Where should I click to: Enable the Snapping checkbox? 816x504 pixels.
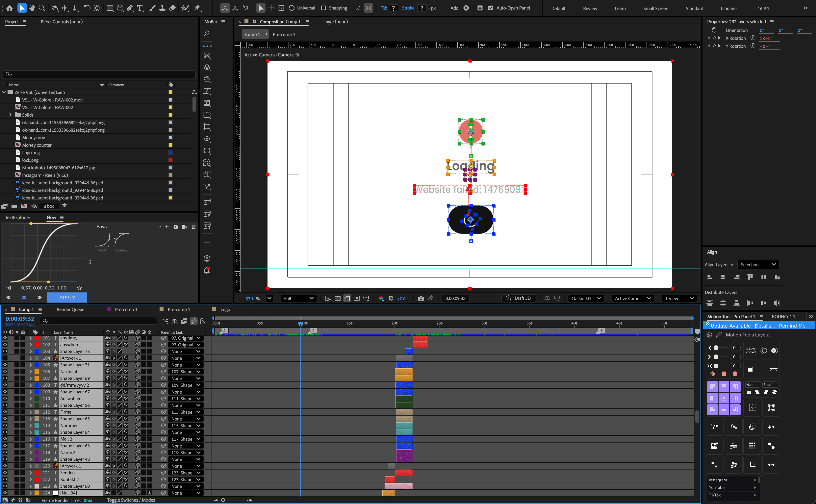323,8
